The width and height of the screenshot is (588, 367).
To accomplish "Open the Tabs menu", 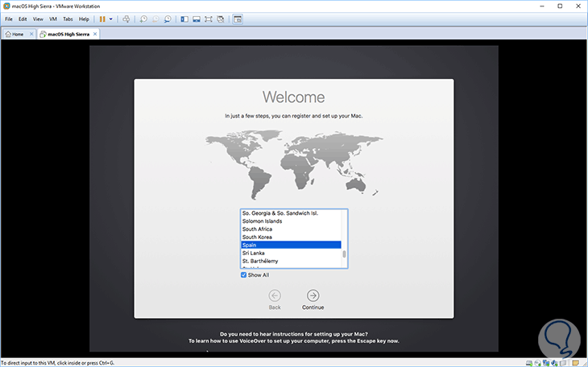I will coord(68,19).
